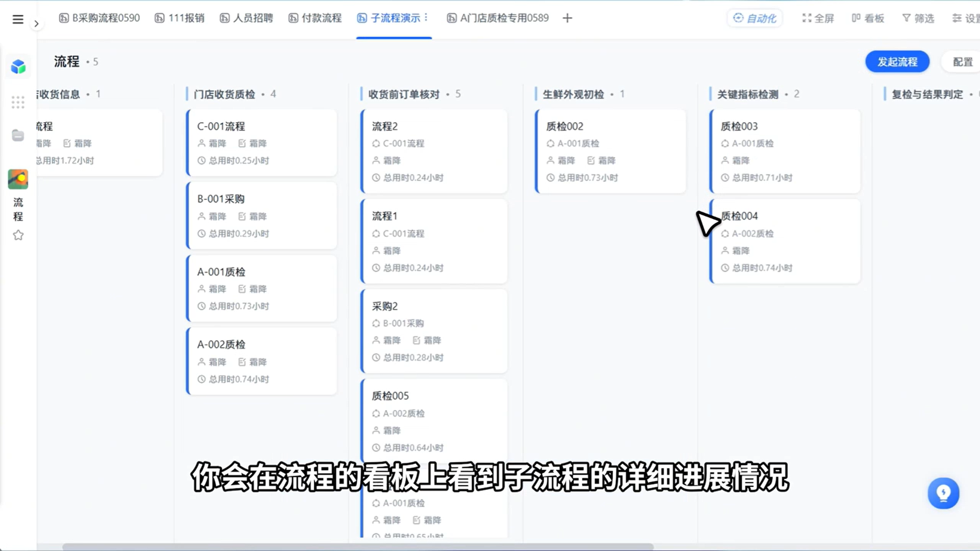
Task: Click the horizontal scrollbar at the bottom
Action: 358,546
